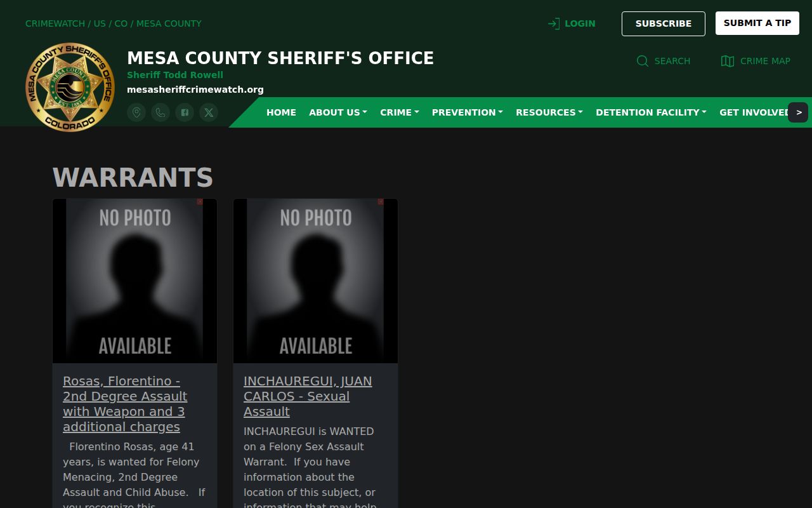Click the Sheriff Todd Rowell text
812x508 pixels.
coord(175,75)
